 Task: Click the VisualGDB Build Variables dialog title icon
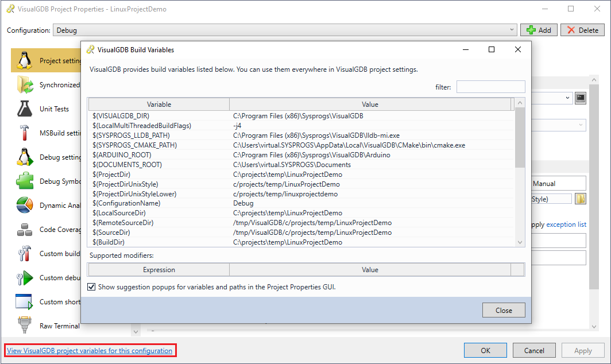(90, 49)
